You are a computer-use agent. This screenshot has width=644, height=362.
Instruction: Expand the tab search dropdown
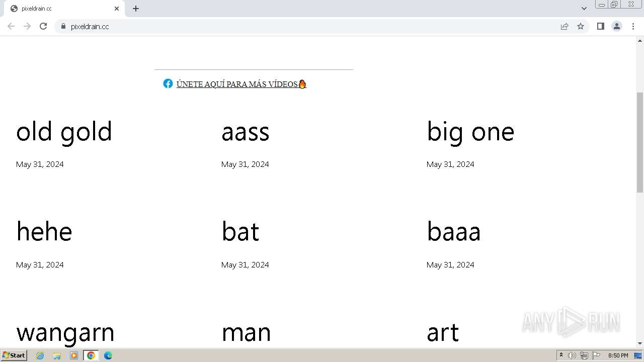[x=584, y=9]
